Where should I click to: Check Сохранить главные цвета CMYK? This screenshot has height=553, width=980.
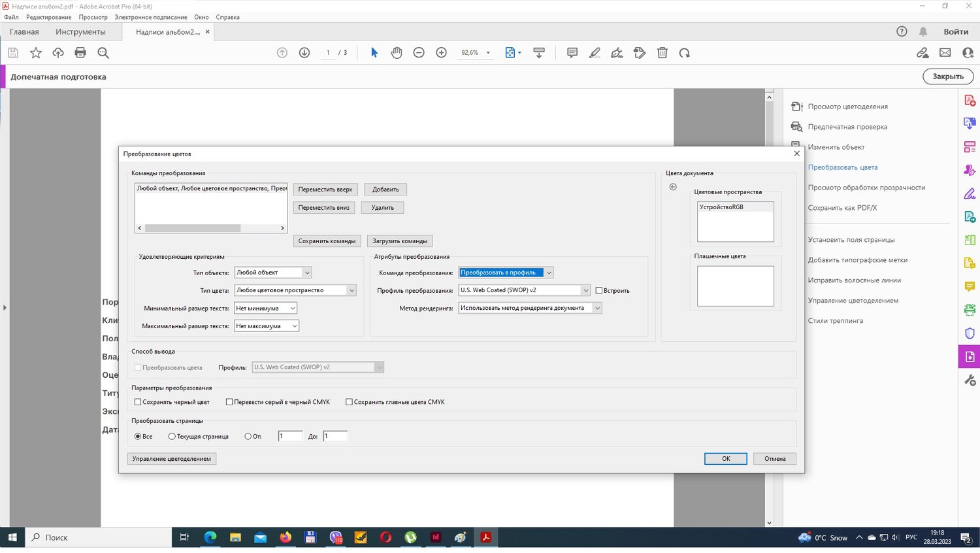point(349,402)
